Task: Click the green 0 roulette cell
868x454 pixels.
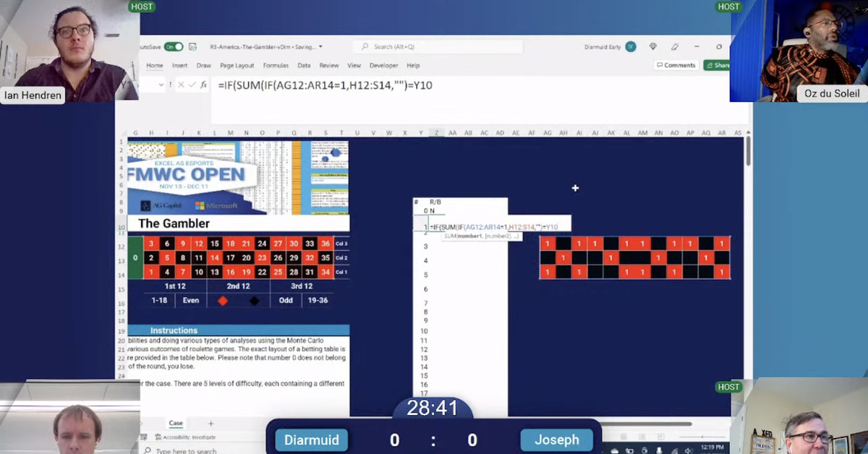Action: pyautogui.click(x=135, y=258)
